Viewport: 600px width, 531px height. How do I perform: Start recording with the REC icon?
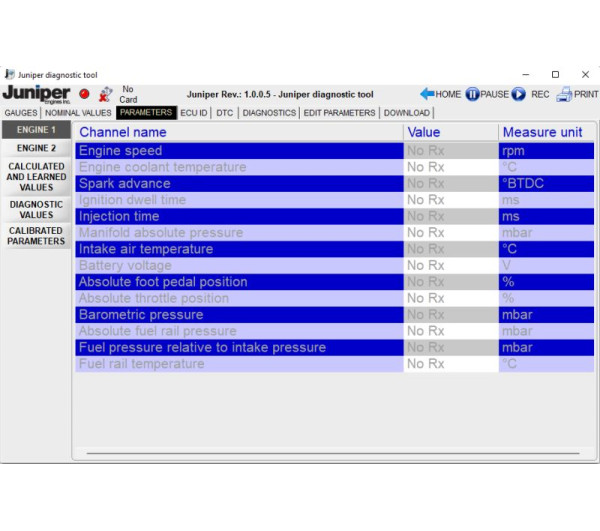click(518, 94)
